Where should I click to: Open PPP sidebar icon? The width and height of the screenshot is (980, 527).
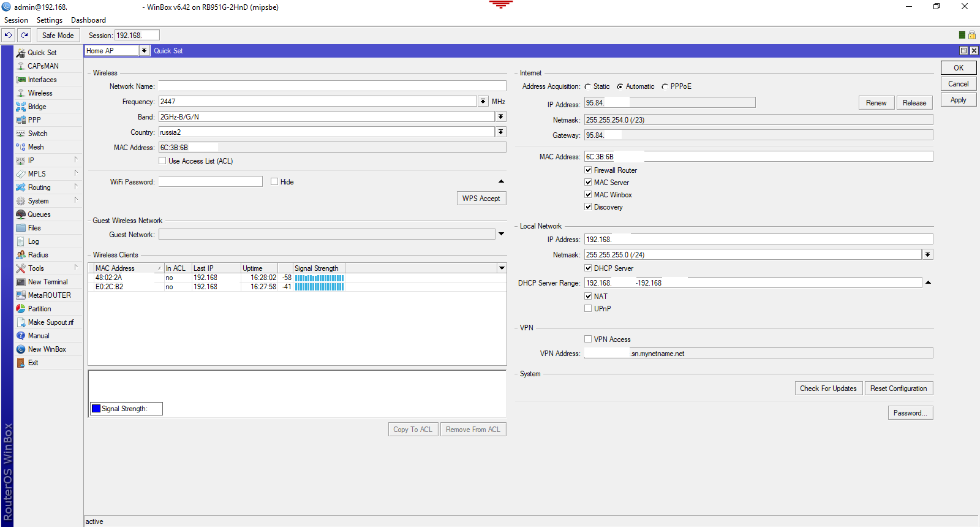click(x=21, y=120)
